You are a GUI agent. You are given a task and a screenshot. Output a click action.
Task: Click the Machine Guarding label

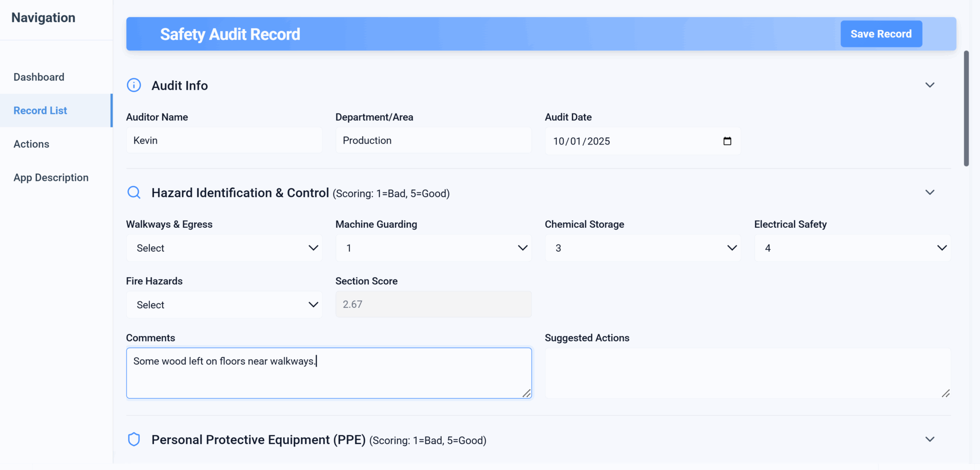coord(376,224)
